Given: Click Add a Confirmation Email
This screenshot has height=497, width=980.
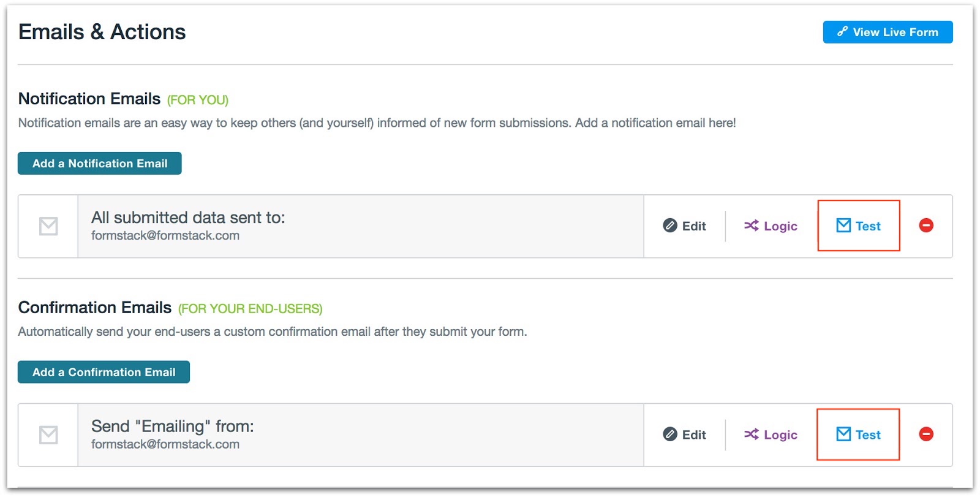Looking at the screenshot, I should pos(104,372).
